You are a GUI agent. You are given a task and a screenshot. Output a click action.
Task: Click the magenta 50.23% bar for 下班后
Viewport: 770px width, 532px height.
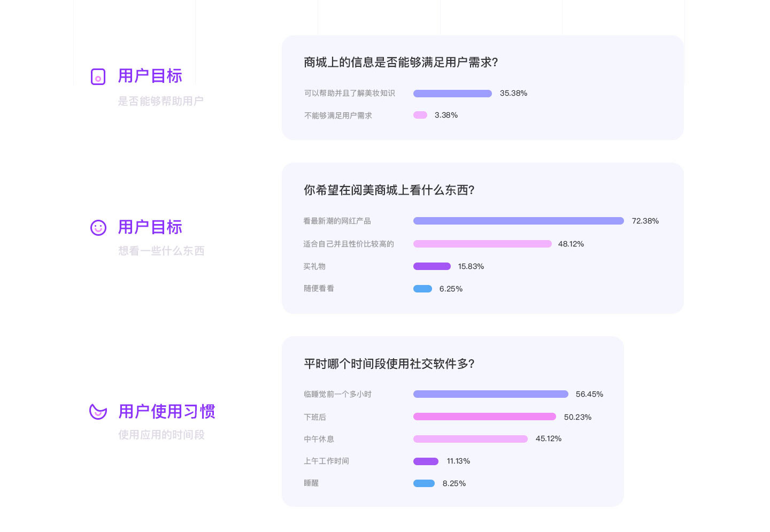tap(484, 417)
